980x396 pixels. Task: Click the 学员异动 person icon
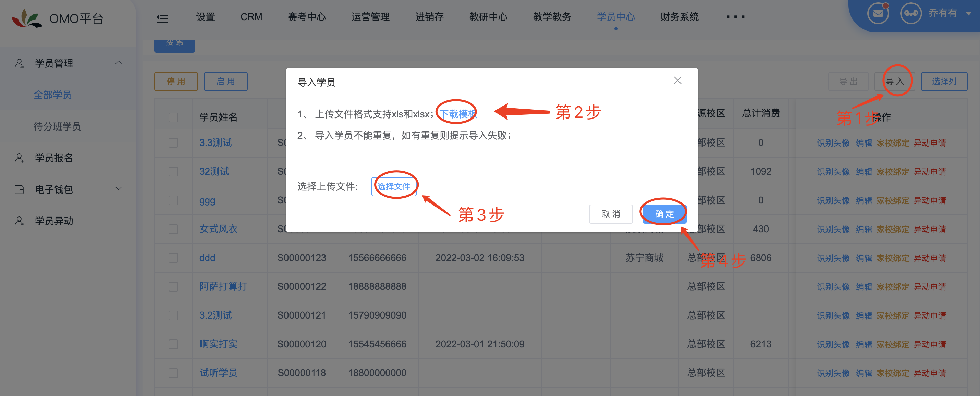[x=19, y=221]
